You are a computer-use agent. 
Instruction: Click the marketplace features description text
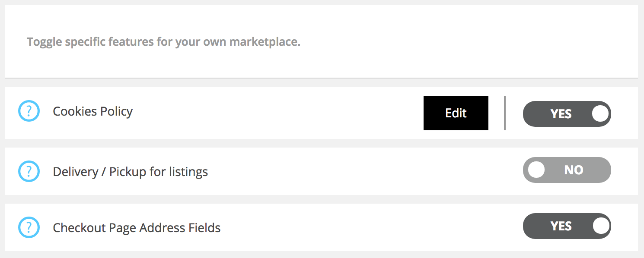163,42
